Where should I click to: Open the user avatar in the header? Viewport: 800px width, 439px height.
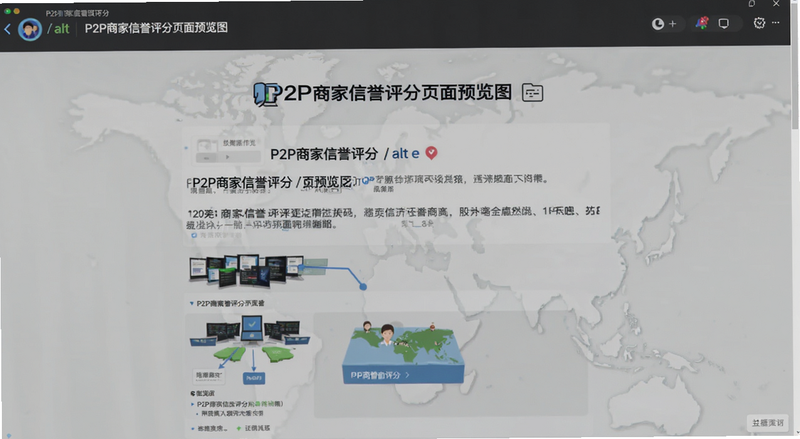[x=30, y=29]
